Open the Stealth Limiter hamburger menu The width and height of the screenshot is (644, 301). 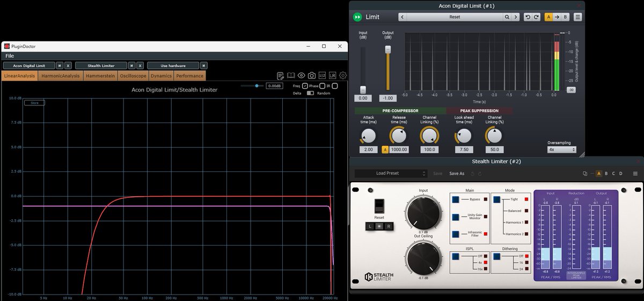(635, 174)
